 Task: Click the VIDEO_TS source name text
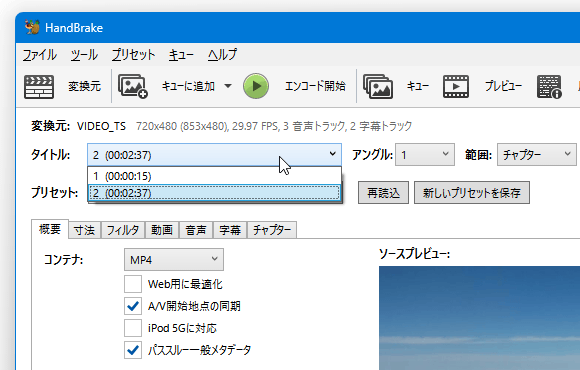[x=101, y=127]
